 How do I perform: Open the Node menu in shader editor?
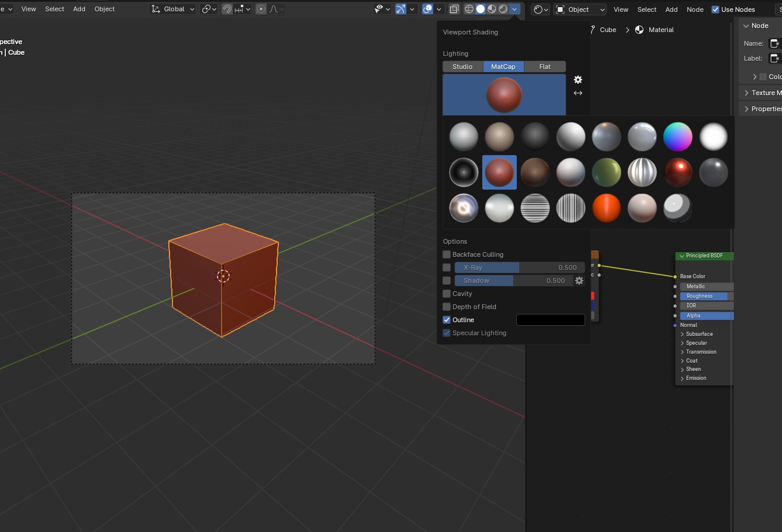pos(695,10)
